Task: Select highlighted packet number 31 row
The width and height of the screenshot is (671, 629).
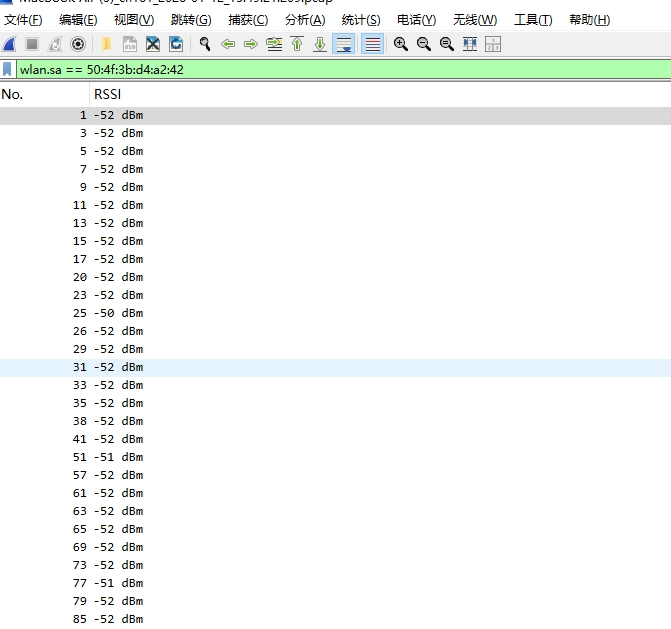Action: [x=336, y=368]
